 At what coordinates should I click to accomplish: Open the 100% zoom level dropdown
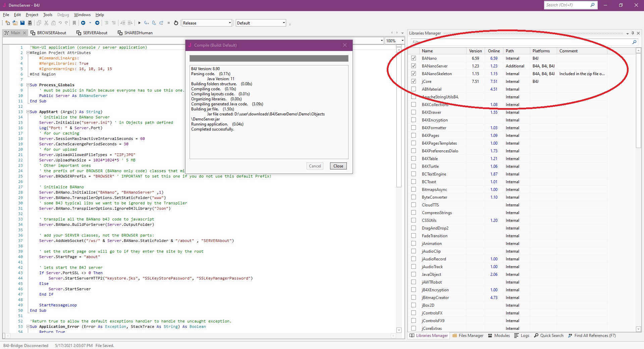coord(402,41)
